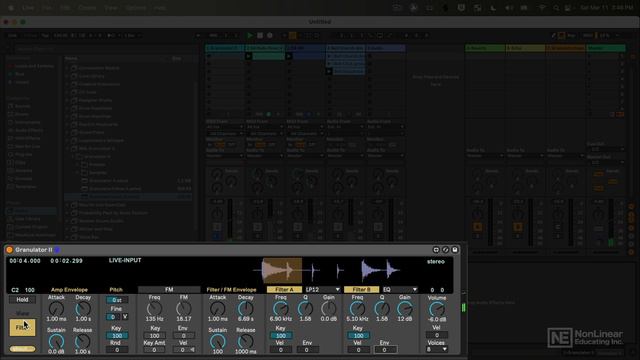Click the stereo label in display

(436, 262)
